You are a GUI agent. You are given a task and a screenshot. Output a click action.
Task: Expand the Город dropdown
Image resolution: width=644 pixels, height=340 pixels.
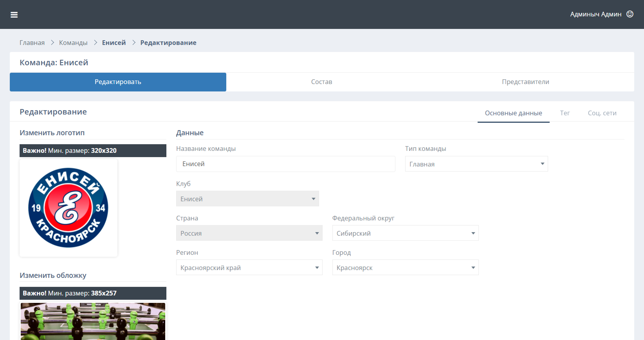(405, 268)
